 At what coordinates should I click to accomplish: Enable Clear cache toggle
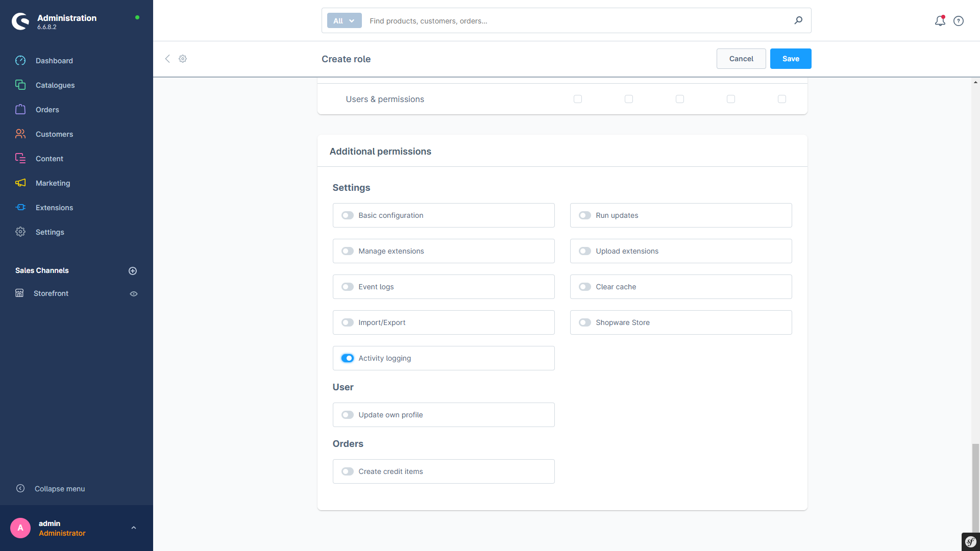(585, 287)
